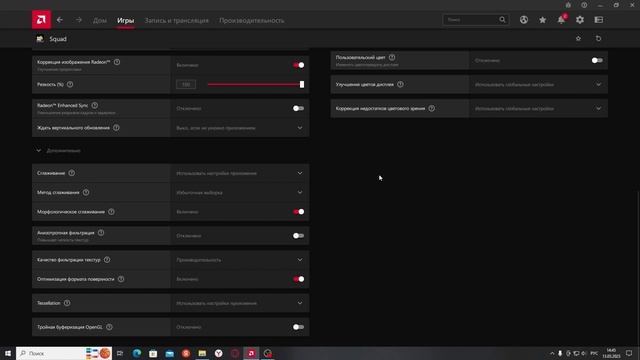
Task: Open Windows Start menu
Action: coord(8,353)
